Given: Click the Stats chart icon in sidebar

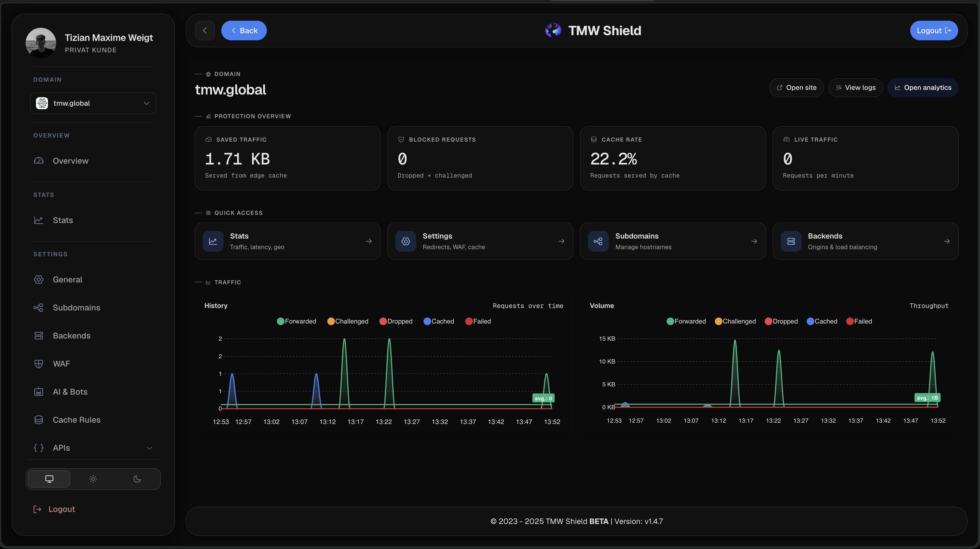Looking at the screenshot, I should coord(39,220).
